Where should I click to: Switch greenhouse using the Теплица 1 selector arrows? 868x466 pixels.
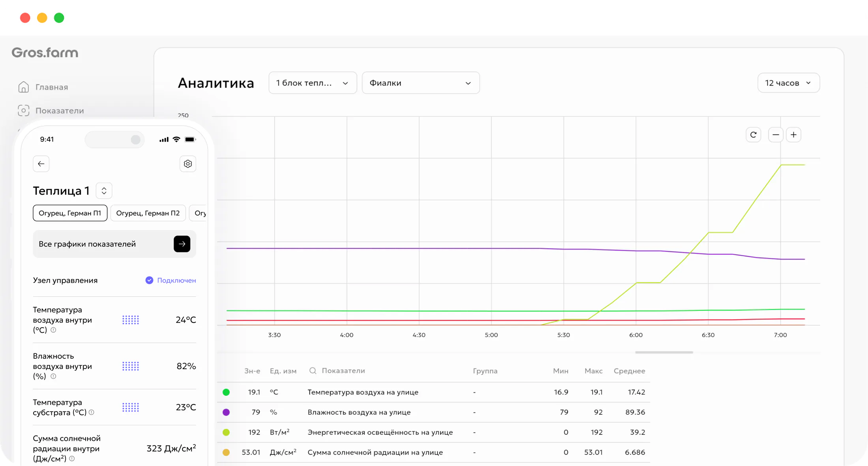click(x=104, y=191)
